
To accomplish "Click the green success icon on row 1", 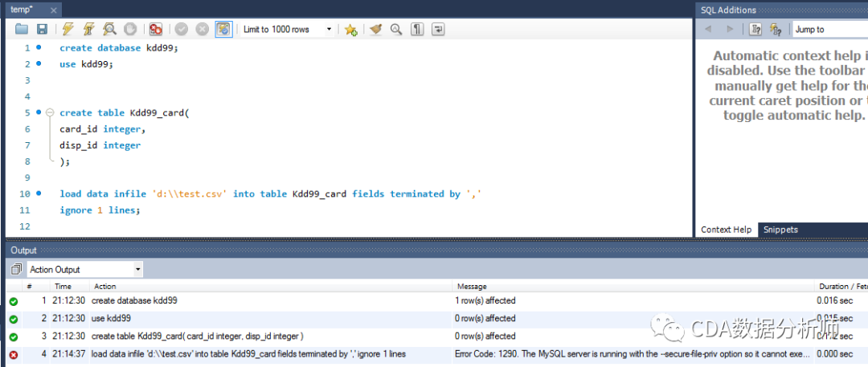I will point(14,302).
